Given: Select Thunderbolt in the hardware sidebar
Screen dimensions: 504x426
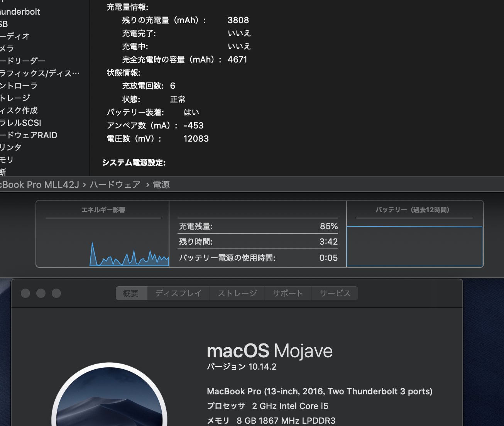Looking at the screenshot, I should click(20, 12).
